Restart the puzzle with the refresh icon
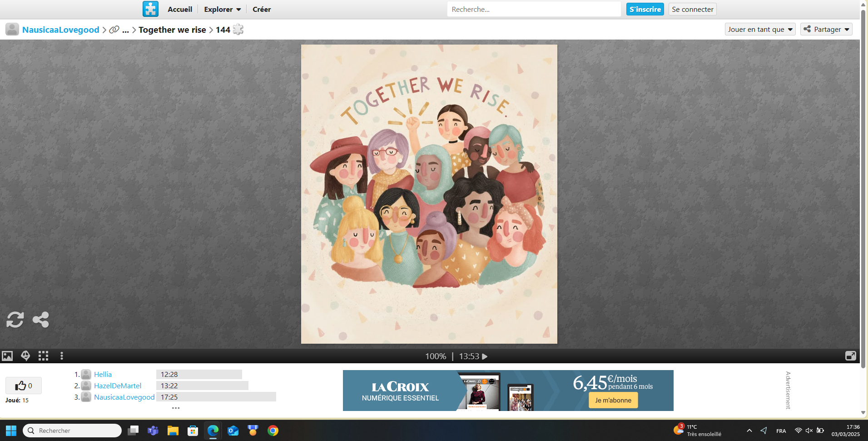868x441 pixels. [x=15, y=320]
